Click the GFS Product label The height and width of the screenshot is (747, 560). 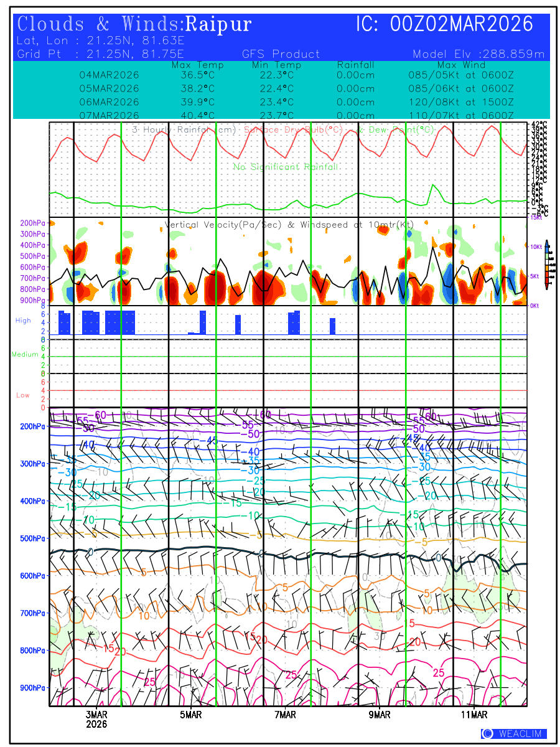pos(281,54)
